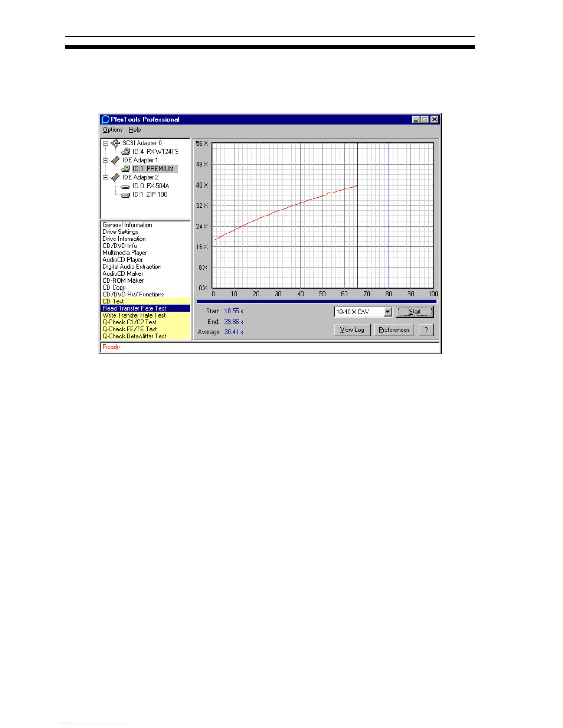This screenshot has height=728, width=563.
Task: Click the IDE Adapter 2 chip icon
Action: click(x=115, y=177)
